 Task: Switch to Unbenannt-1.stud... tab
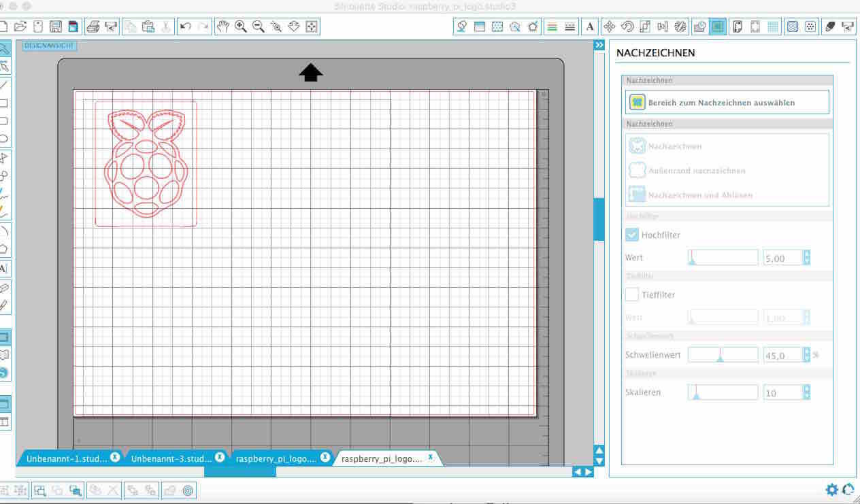coord(67,458)
